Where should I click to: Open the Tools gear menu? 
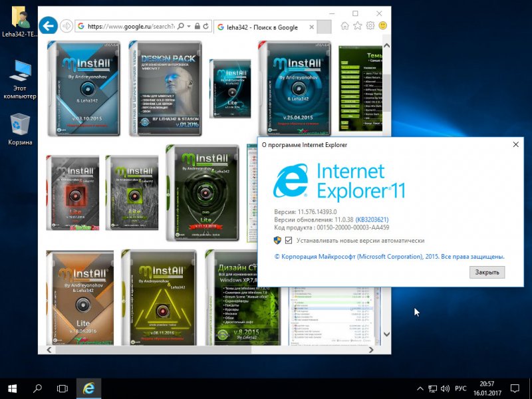point(370,26)
